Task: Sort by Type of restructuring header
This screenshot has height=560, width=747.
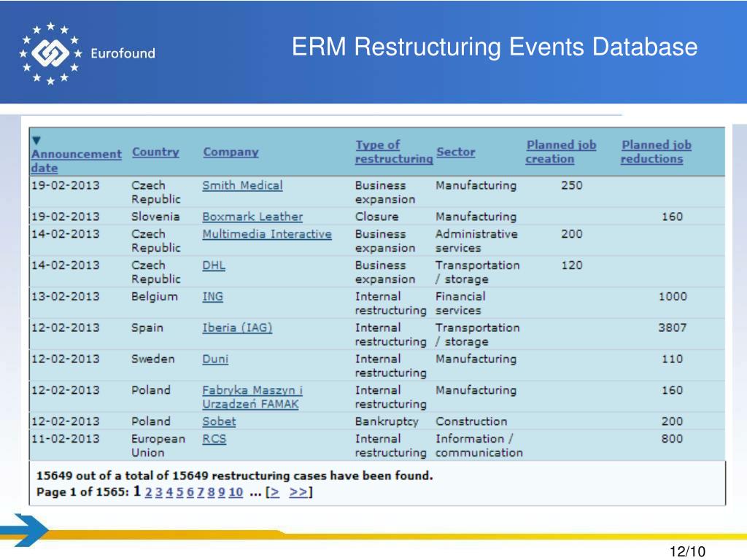Action: (394, 152)
